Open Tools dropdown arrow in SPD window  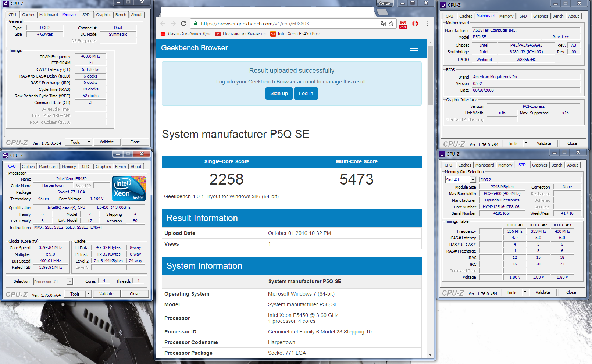525,292
